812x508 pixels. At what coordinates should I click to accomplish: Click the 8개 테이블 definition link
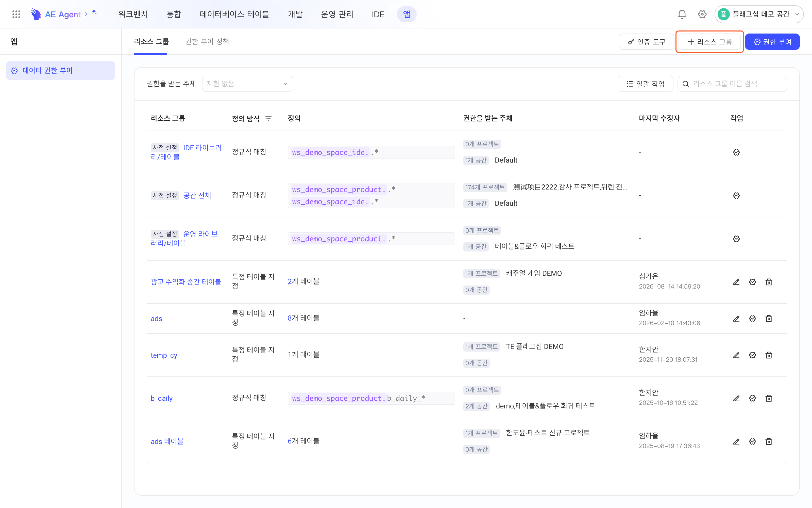[x=304, y=318]
